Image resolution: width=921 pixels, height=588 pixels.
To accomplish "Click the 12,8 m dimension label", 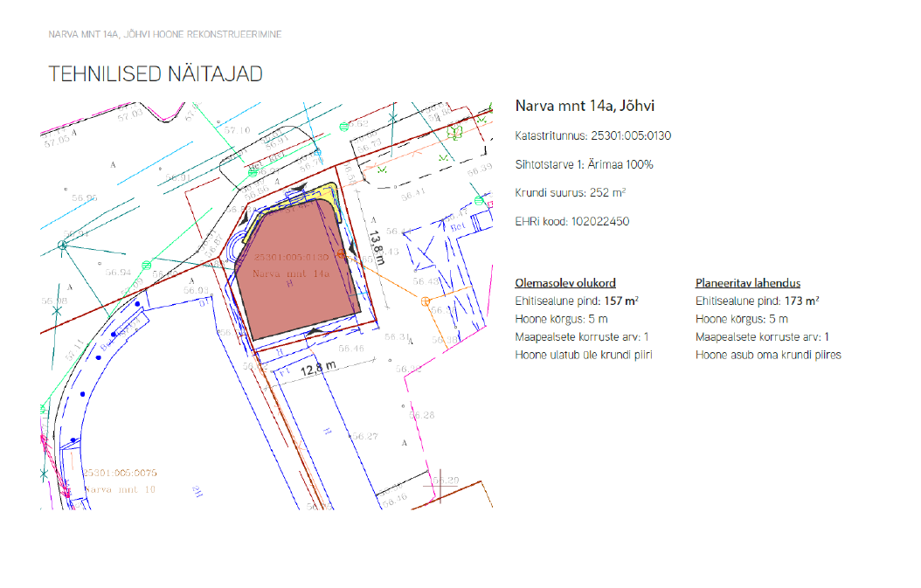I will 318,371.
